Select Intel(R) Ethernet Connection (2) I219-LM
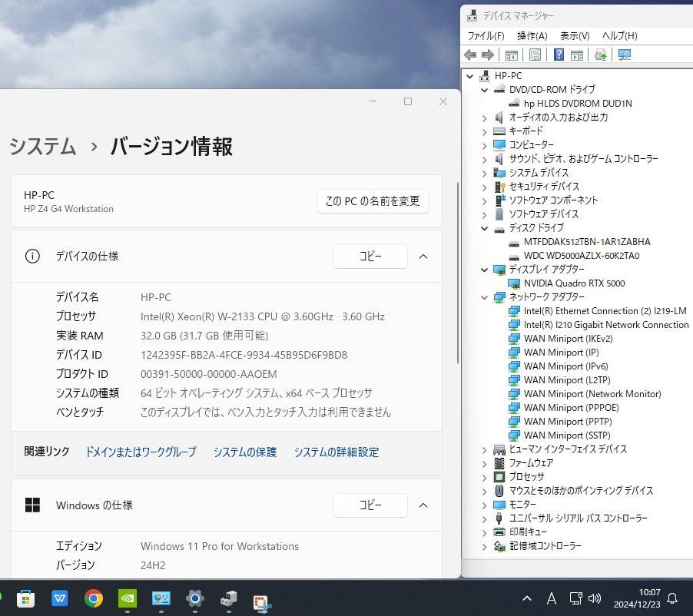 (x=605, y=311)
